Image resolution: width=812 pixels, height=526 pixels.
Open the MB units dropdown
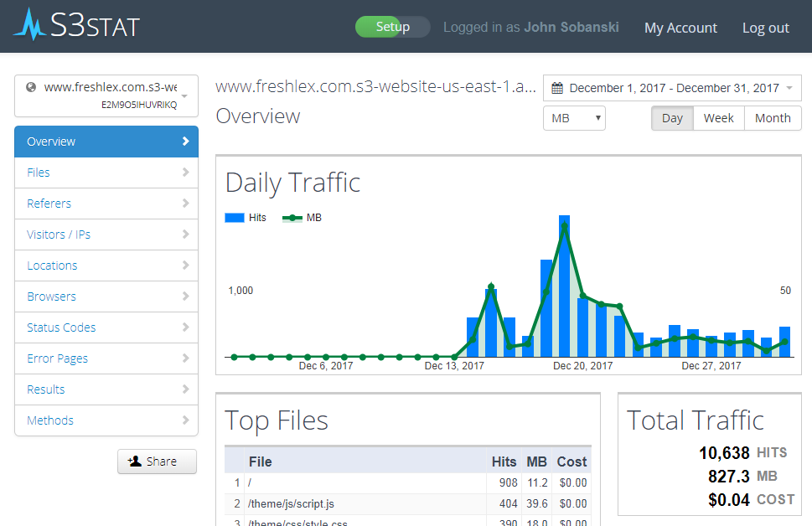click(x=574, y=118)
